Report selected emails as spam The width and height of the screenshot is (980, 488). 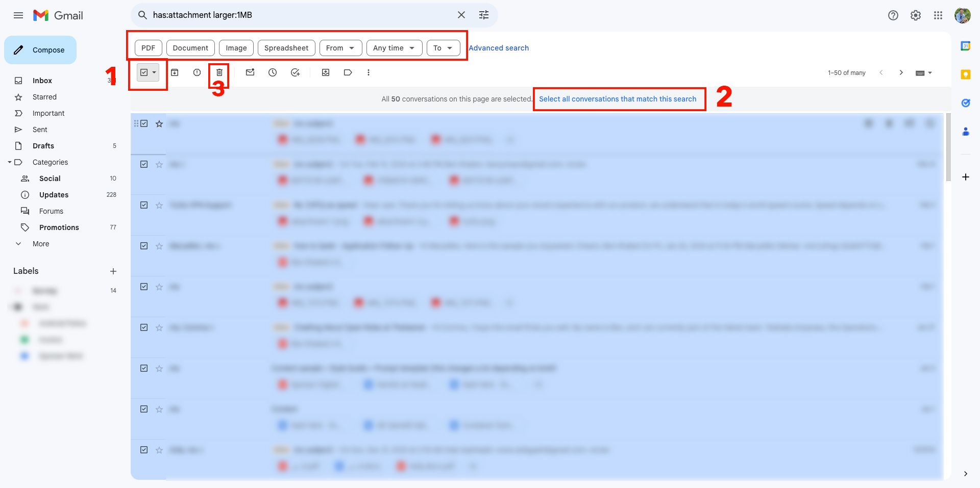coord(197,72)
